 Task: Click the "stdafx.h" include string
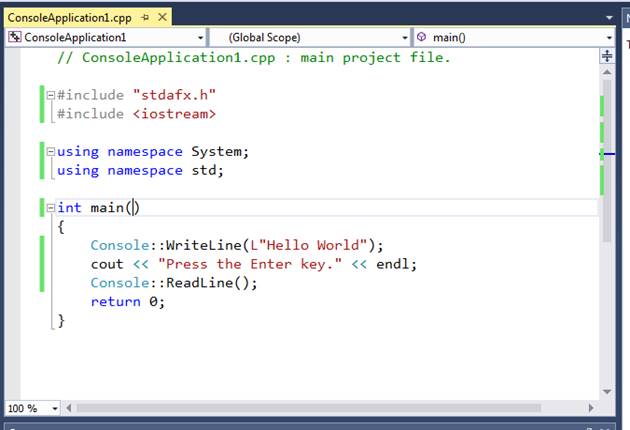point(174,95)
